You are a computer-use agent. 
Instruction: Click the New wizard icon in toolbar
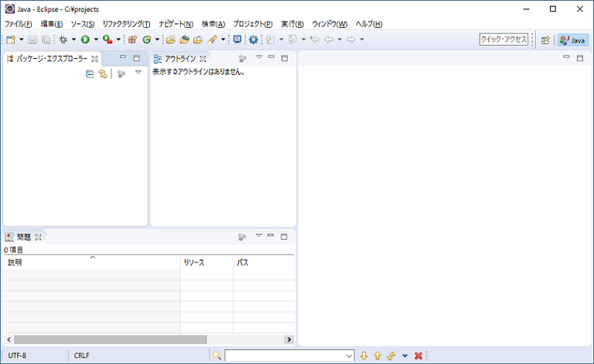[x=11, y=39]
